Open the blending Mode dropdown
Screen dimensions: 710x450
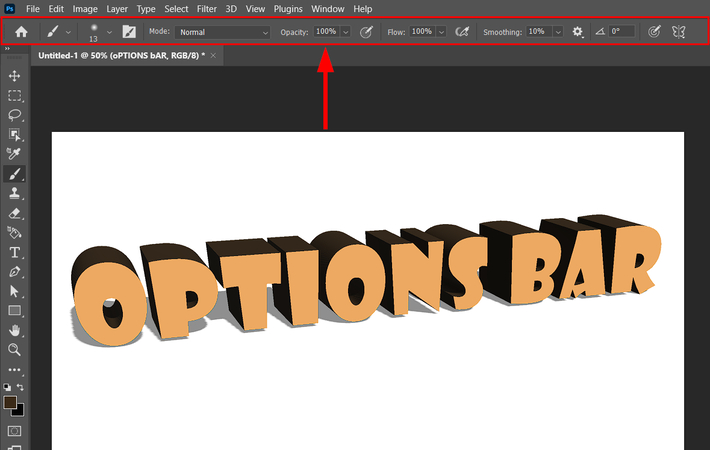pos(223,32)
